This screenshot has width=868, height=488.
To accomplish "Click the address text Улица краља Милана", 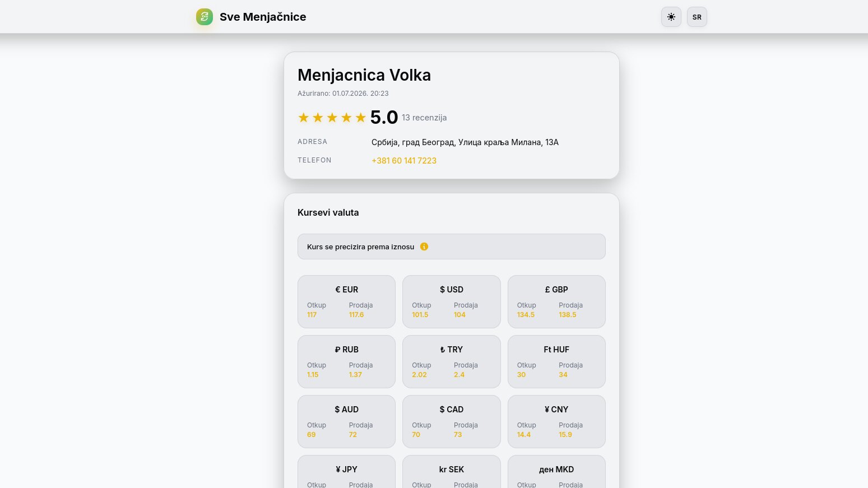I will (499, 142).
